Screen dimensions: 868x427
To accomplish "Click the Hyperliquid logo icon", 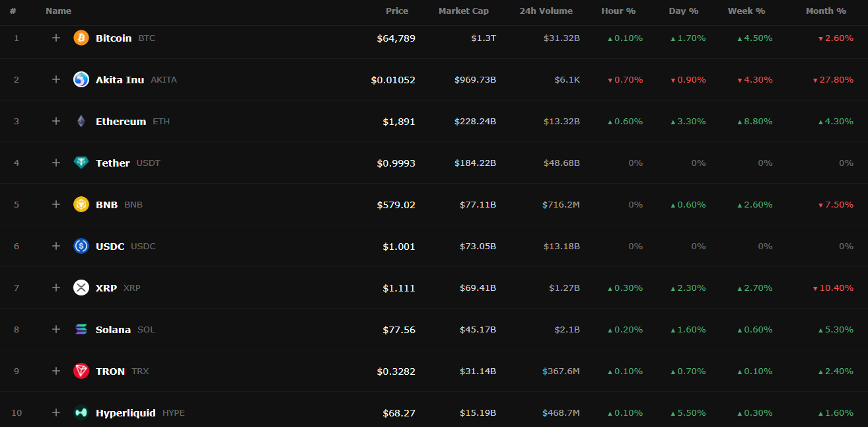I will [x=81, y=412].
